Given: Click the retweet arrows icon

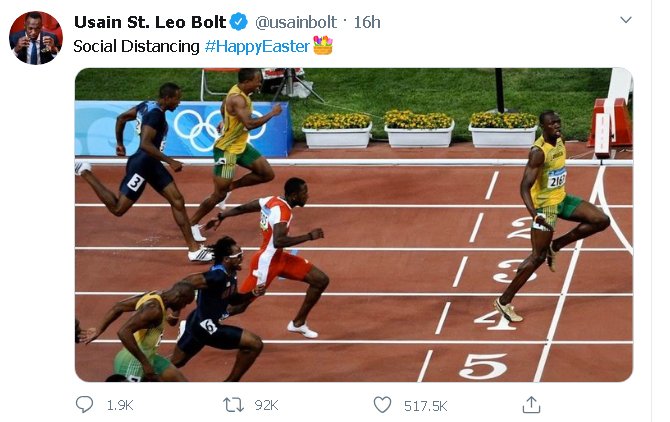Looking at the screenshot, I should point(234,404).
